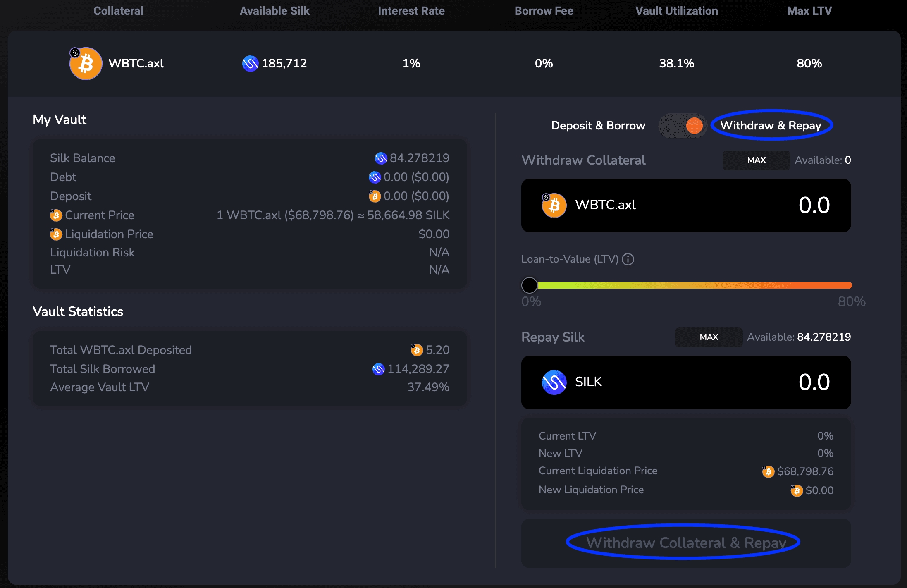Click Withdraw Collateral & Repay button

pyautogui.click(x=686, y=543)
